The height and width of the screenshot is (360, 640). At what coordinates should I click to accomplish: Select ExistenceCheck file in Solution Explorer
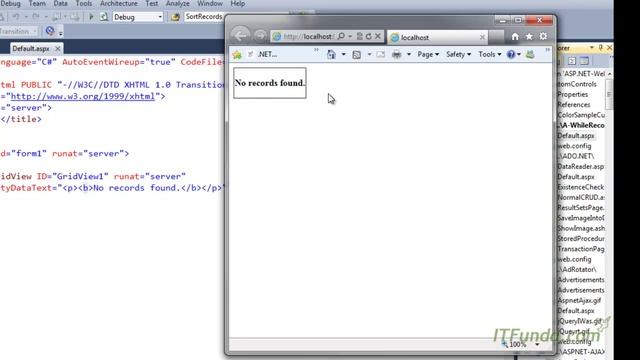click(580, 187)
